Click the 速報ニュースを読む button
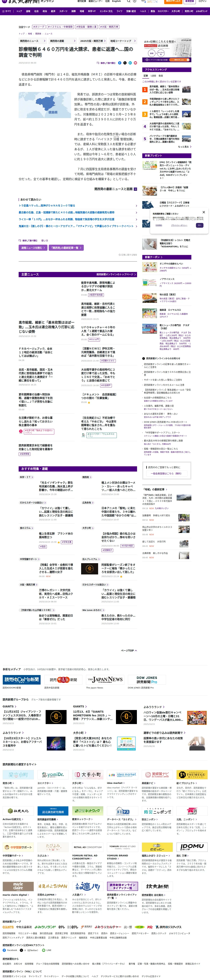This screenshot has width=210, height=980. click(33, 248)
